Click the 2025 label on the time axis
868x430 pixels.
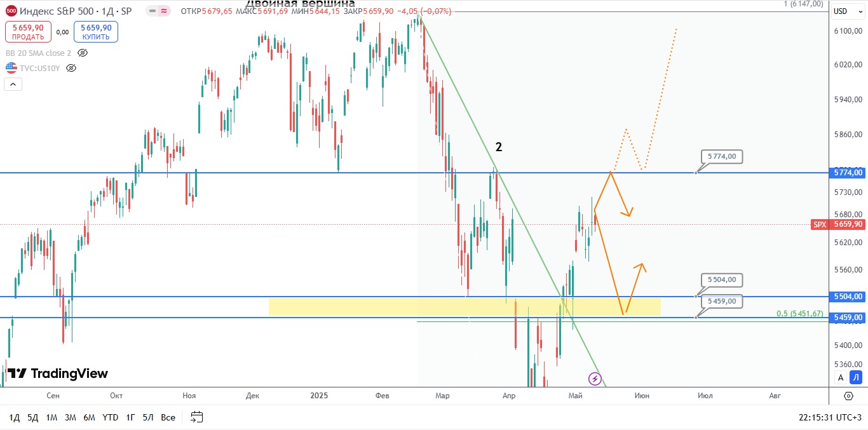(319, 396)
